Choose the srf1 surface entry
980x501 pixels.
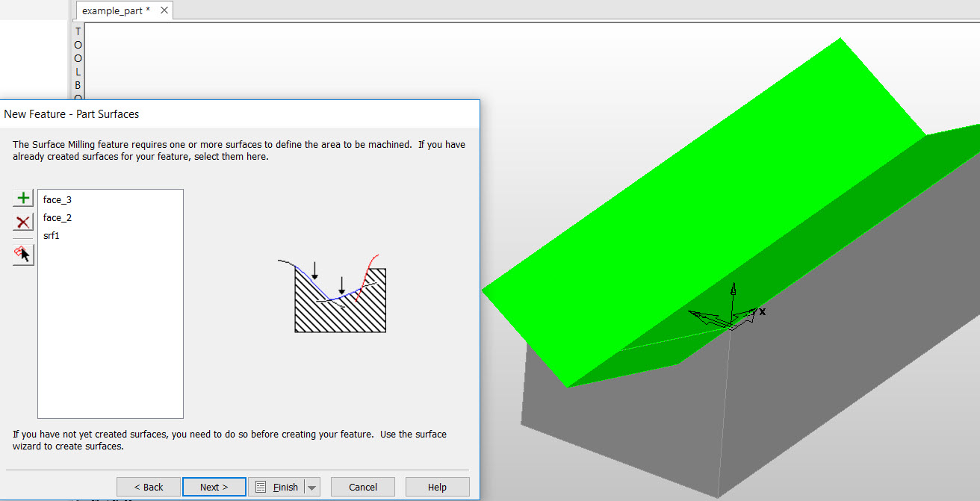[52, 234]
